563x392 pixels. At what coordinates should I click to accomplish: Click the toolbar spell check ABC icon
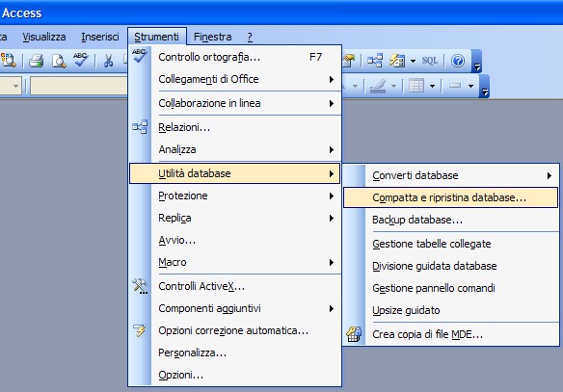click(x=80, y=60)
